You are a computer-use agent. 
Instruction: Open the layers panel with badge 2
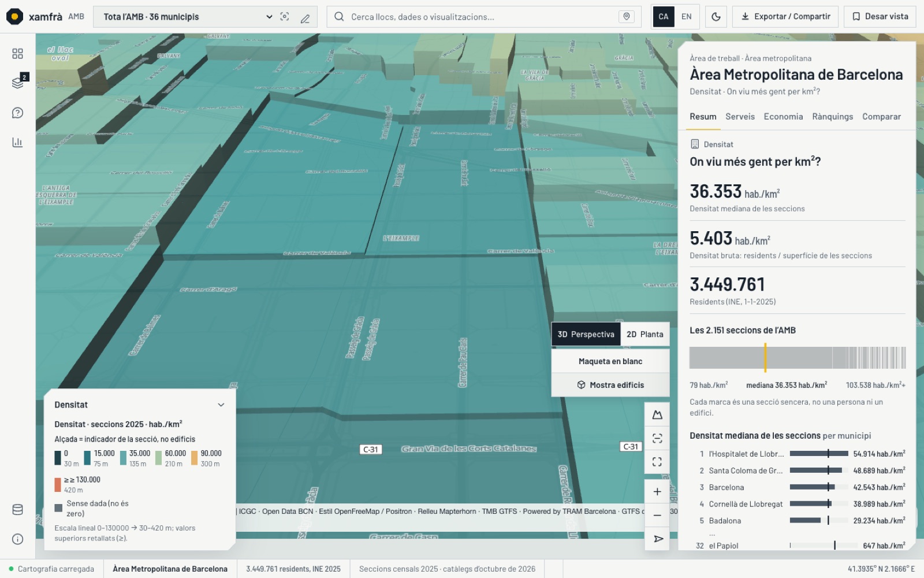(x=17, y=83)
